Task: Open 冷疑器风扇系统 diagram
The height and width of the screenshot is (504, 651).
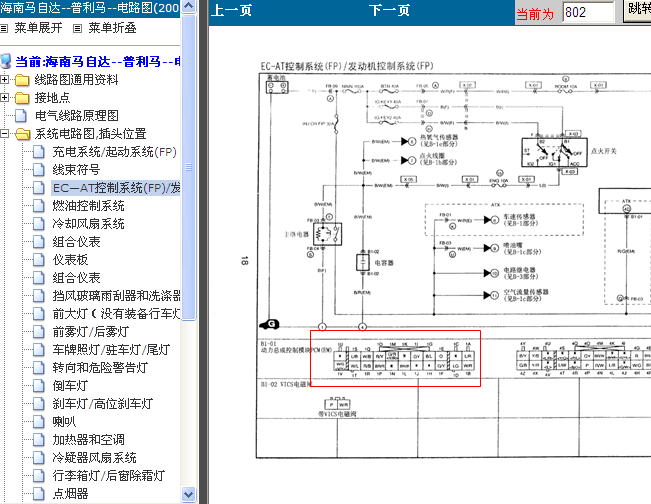Action: pyautogui.click(x=94, y=458)
